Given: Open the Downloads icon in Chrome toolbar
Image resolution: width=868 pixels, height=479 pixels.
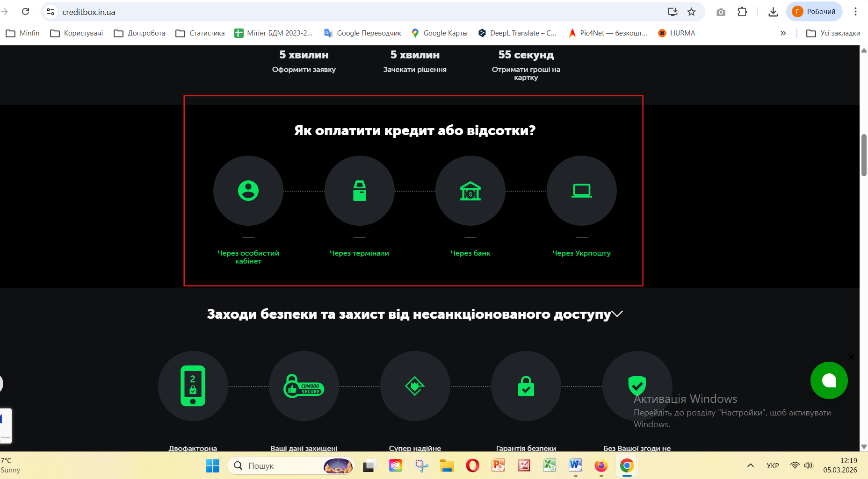Looking at the screenshot, I should pos(773,12).
